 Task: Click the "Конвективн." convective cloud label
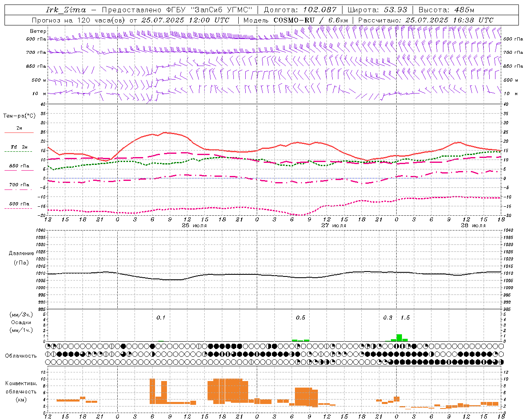(21, 383)
